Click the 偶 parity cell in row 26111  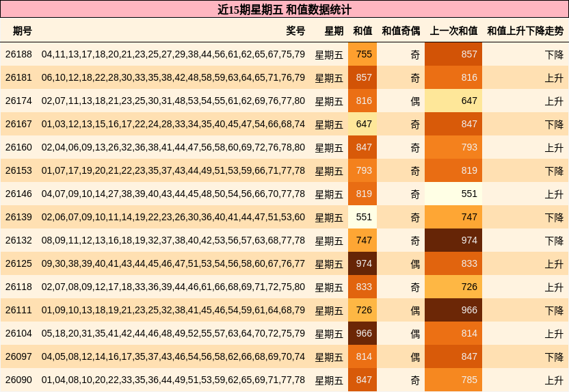click(415, 311)
